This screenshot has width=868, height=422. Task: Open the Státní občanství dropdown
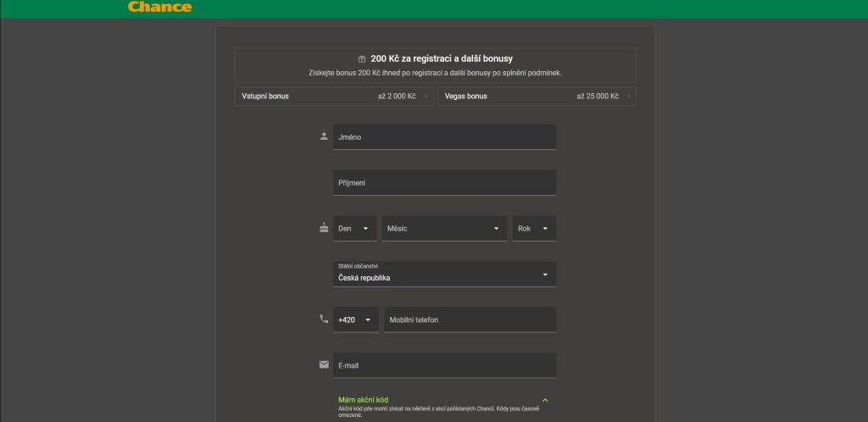[444, 275]
